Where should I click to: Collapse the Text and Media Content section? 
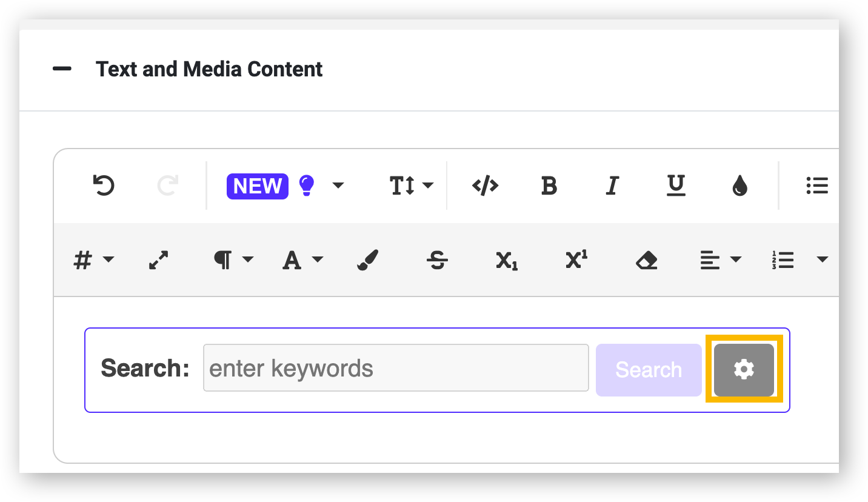pyautogui.click(x=62, y=69)
